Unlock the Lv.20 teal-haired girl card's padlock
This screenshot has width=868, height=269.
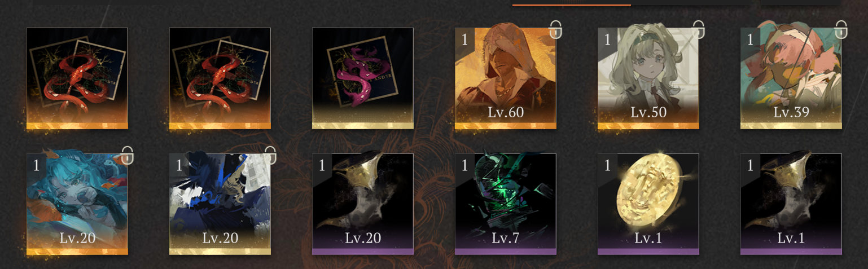[x=127, y=155]
